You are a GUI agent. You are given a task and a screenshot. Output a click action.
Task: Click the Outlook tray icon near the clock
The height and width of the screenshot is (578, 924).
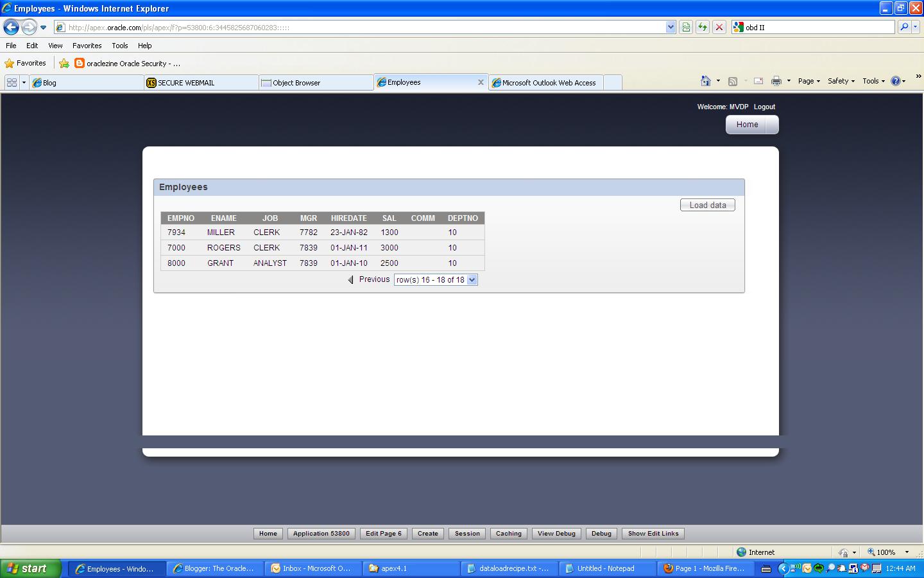click(x=807, y=568)
